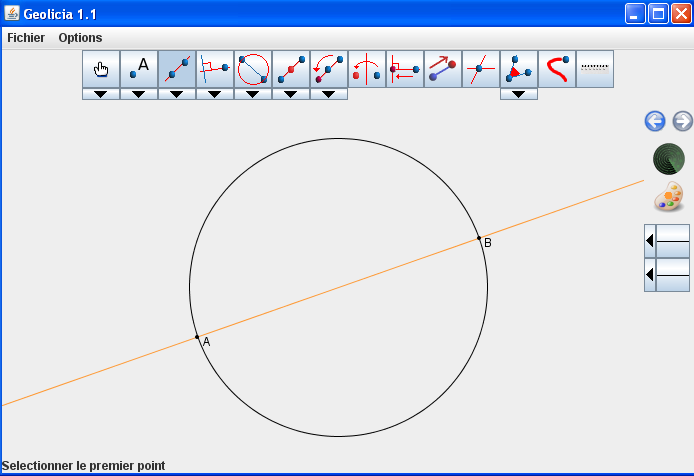
Task: Click point A on the circle
Action: pyautogui.click(x=197, y=337)
